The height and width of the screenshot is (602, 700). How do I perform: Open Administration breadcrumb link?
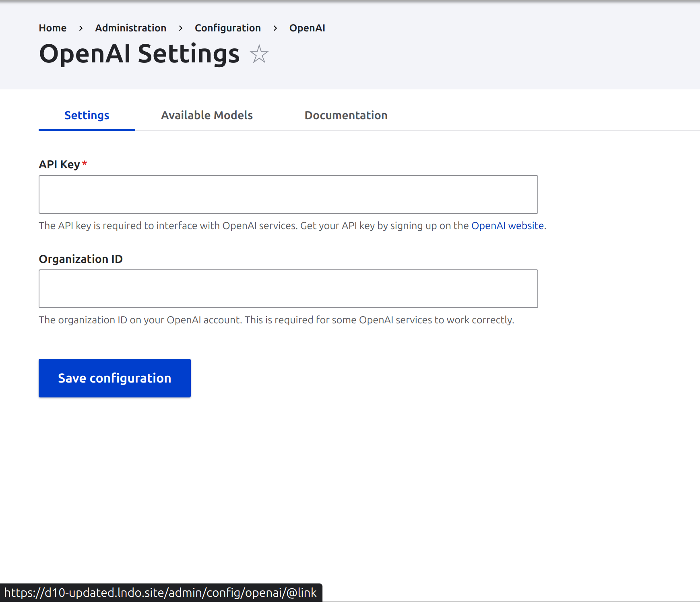point(131,28)
